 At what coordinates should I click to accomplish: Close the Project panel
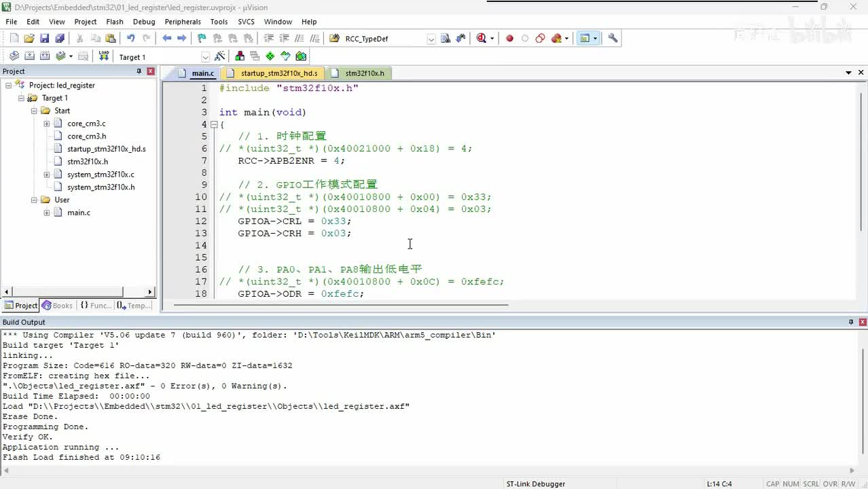151,71
